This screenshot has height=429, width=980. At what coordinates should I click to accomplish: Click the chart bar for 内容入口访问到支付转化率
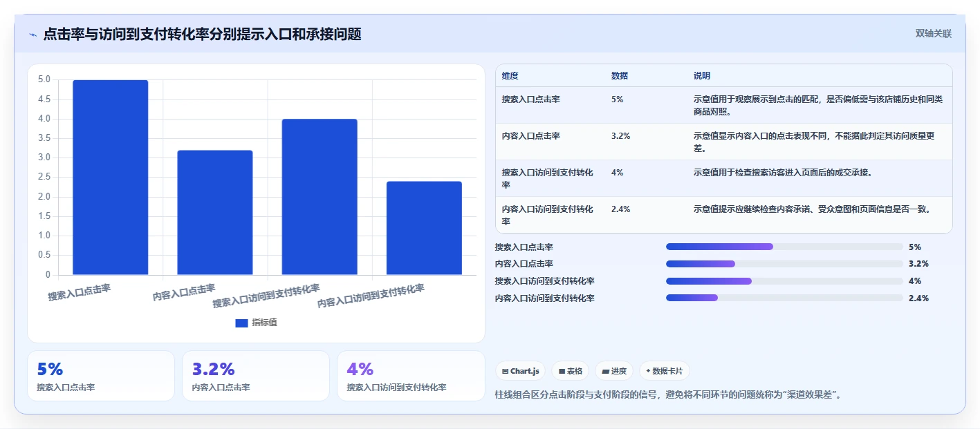coord(424,228)
